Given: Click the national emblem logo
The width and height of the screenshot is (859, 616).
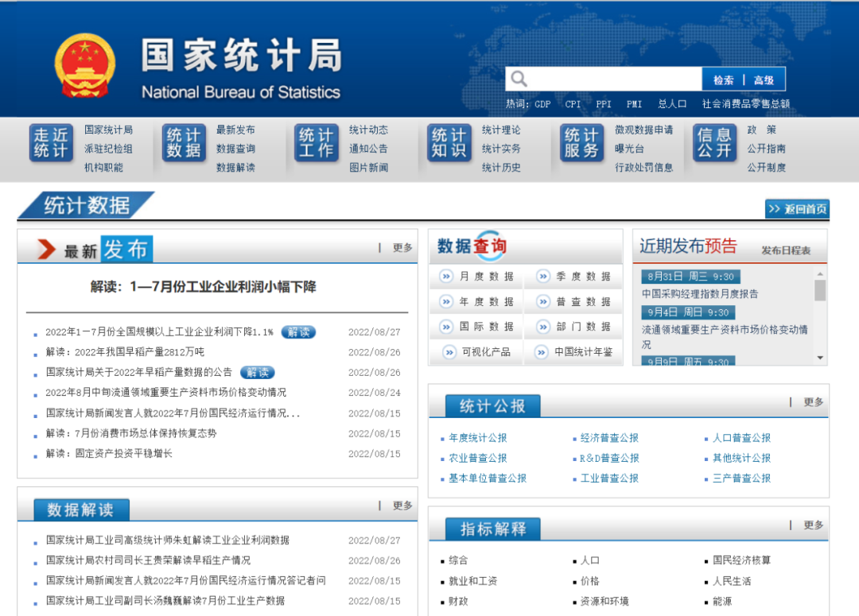Looking at the screenshot, I should (85, 66).
